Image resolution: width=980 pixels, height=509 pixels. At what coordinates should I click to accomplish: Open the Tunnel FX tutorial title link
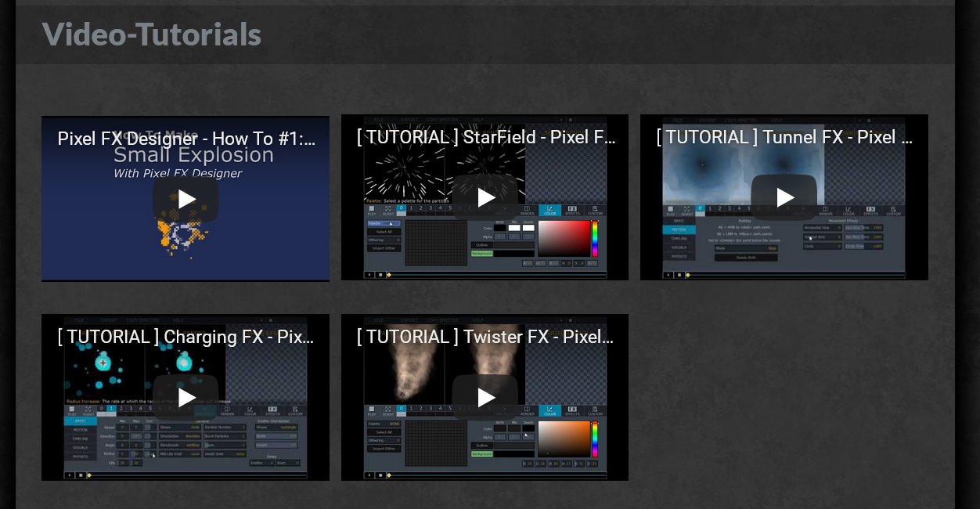pos(785,137)
